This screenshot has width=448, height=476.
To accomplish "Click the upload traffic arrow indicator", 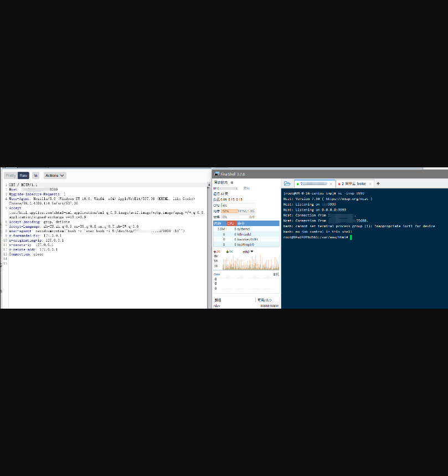I will pos(215,252).
